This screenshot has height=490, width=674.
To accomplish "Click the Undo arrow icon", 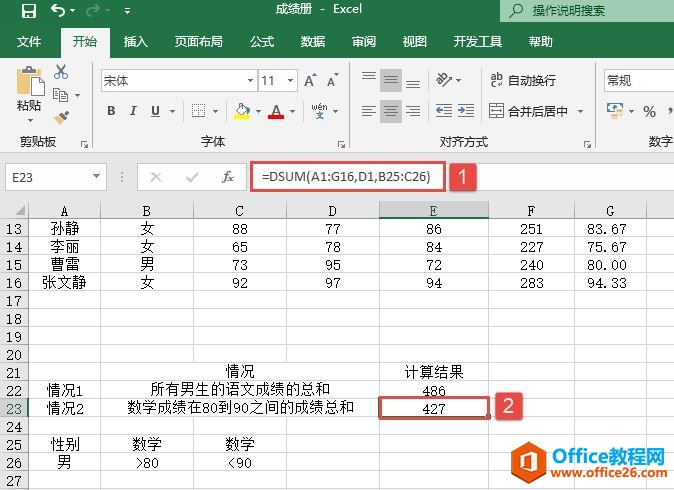I will point(58,9).
